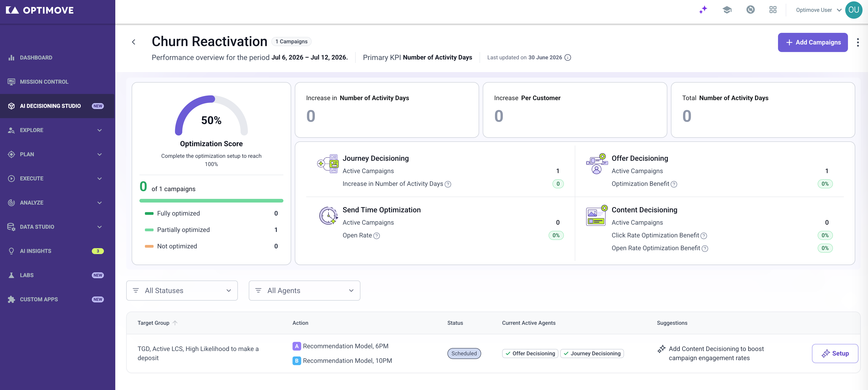Click the Fully optimized legend swatch

click(149, 213)
